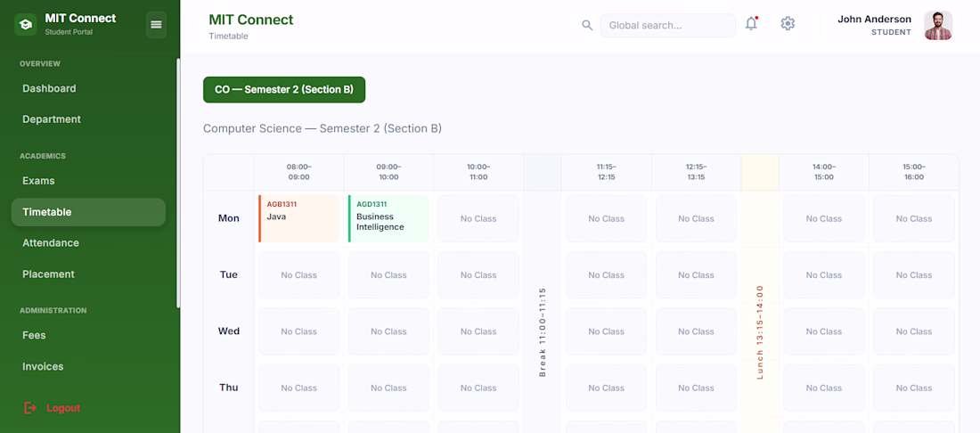Open the AGD1311 Business Intelligence class card
Viewport: 980px width, 433px height.
tap(388, 218)
